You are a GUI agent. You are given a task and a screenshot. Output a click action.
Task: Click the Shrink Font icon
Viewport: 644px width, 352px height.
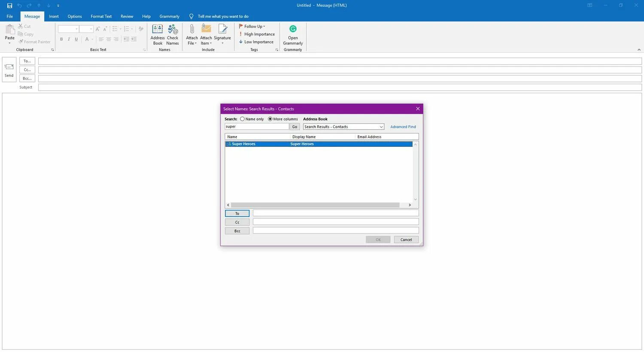(105, 29)
